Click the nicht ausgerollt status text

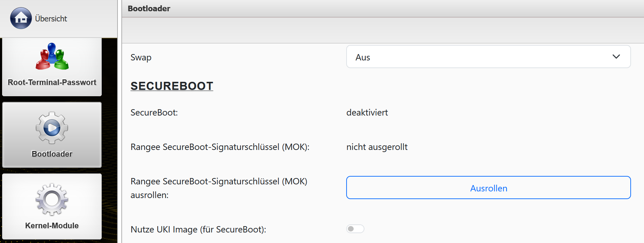(x=377, y=147)
